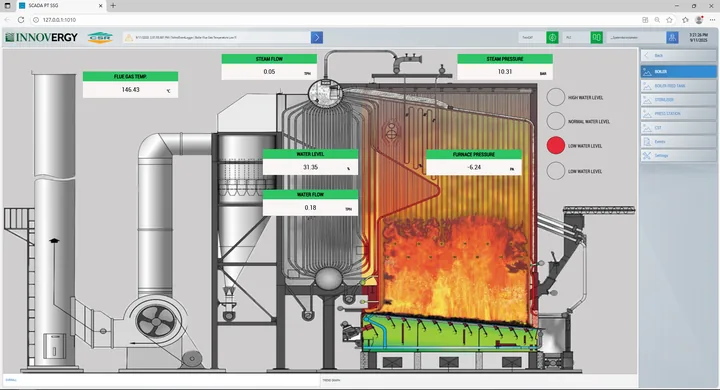Image resolution: width=720 pixels, height=390 pixels.
Task: Click the browser tab actions icon
Action: click(x=7, y=6)
